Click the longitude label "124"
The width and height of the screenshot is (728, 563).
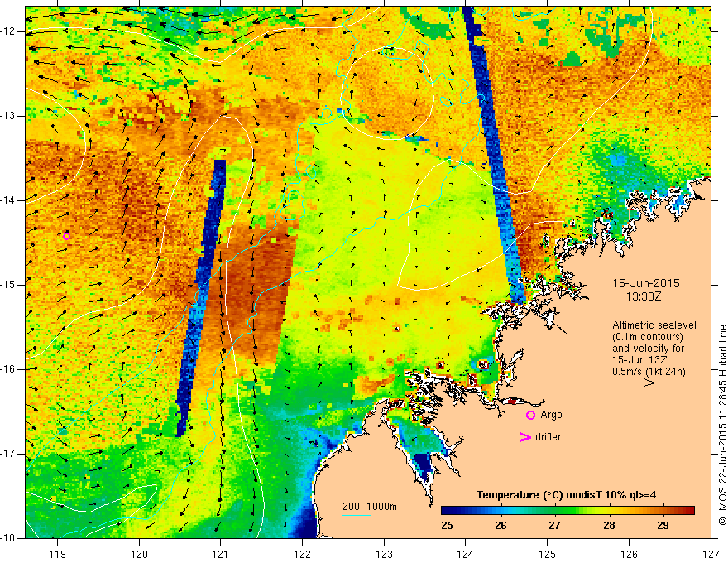pyautogui.click(x=466, y=554)
